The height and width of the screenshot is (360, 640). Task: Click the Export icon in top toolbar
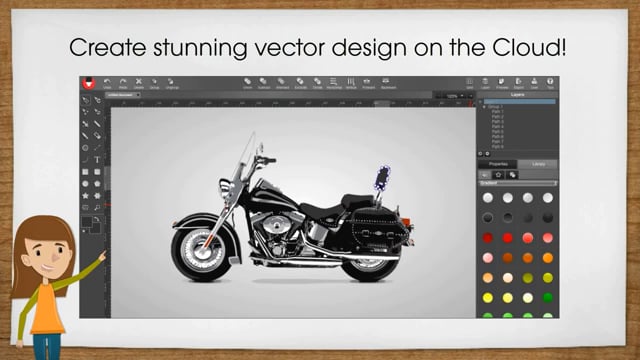(518, 83)
